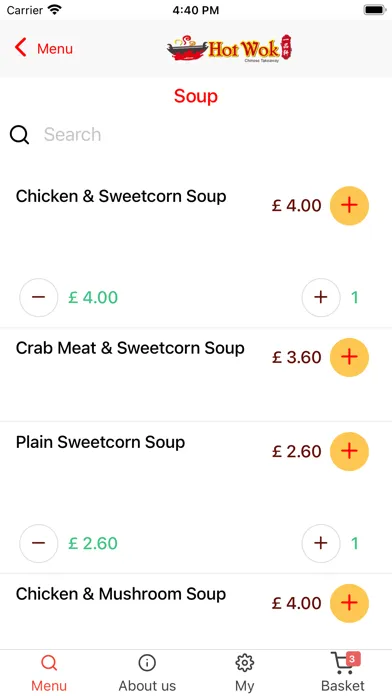Tap the Chicken & Mushroom Soup title
Image resolution: width=392 pixels, height=696 pixels.
[121, 594]
